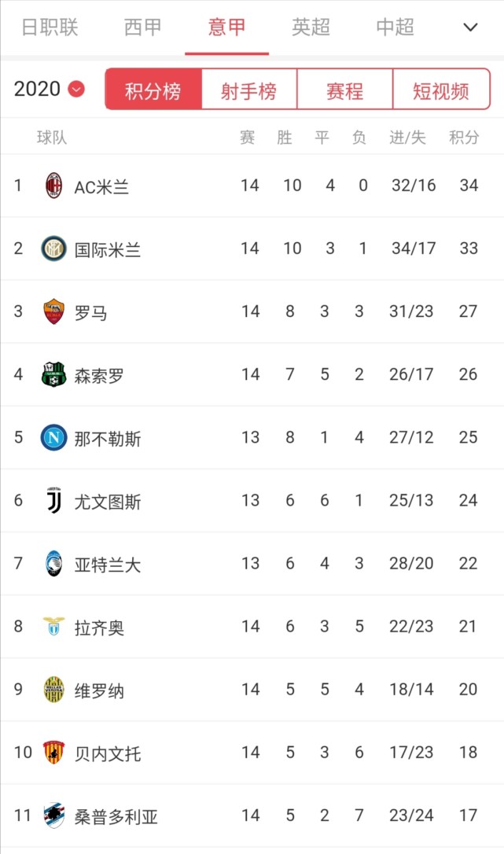The width and height of the screenshot is (504, 854).
Task: Select the Juventus club logo
Action: pos(53,500)
